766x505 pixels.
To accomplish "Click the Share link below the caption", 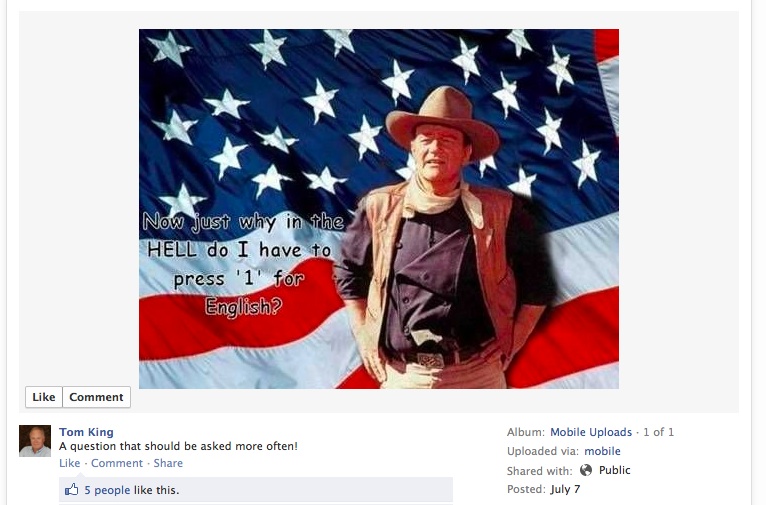I will 168,463.
